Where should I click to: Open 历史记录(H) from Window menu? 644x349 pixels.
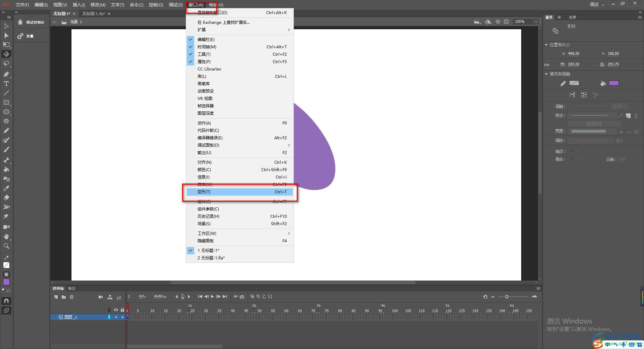(240, 216)
